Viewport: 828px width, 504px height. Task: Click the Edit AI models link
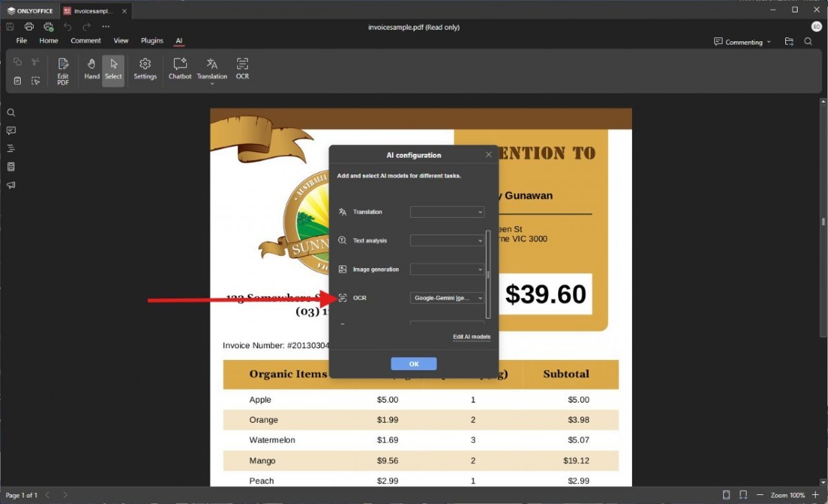(471, 337)
